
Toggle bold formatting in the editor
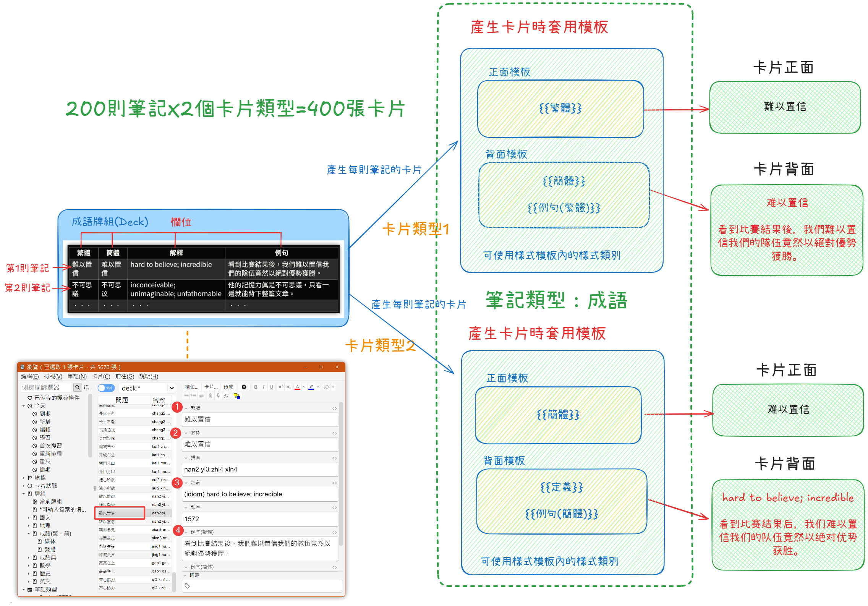[256, 387]
